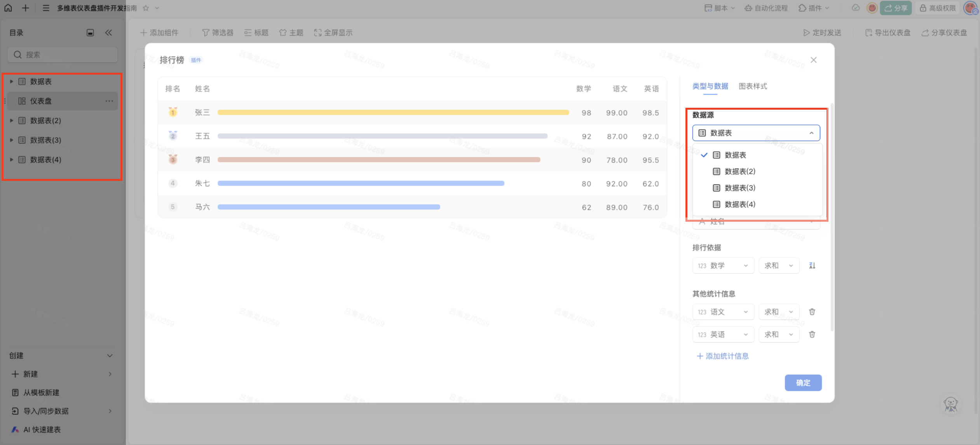Click the sort order icon beside 求和

coord(812,266)
